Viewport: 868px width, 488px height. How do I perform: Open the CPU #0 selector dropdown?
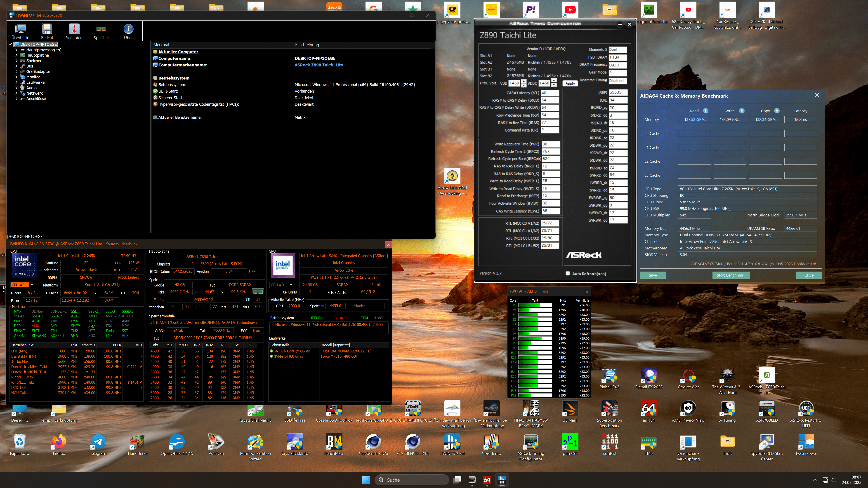[32, 285]
